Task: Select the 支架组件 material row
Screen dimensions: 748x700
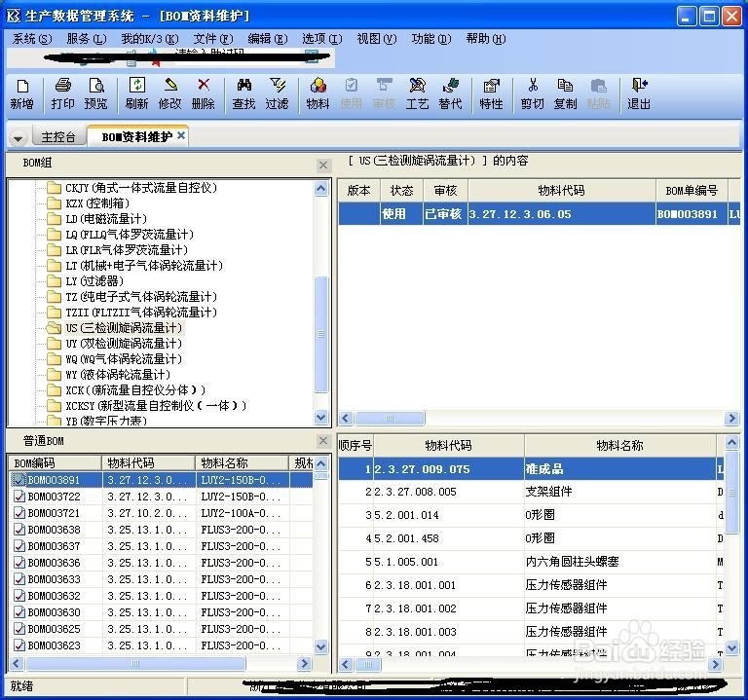Action: tap(531, 492)
